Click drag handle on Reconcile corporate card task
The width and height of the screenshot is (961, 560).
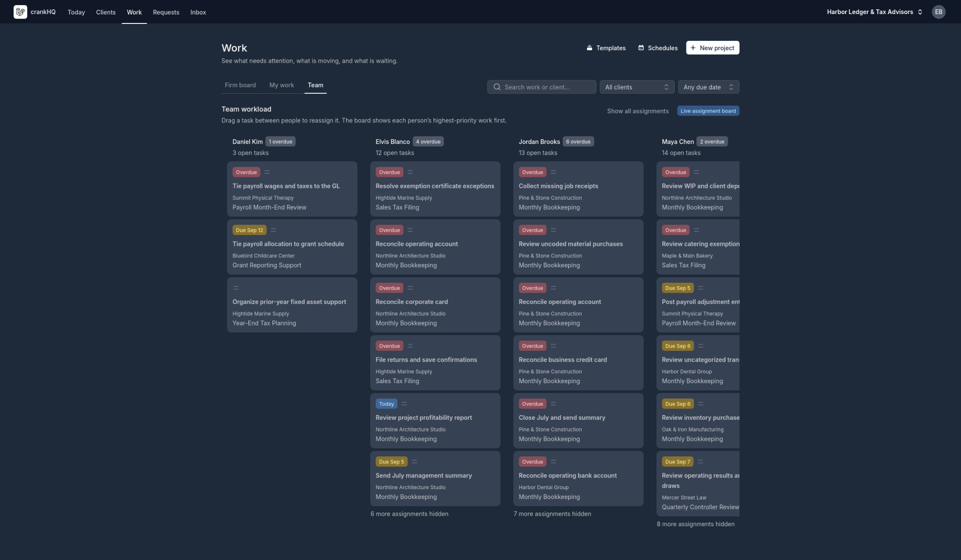pos(410,288)
